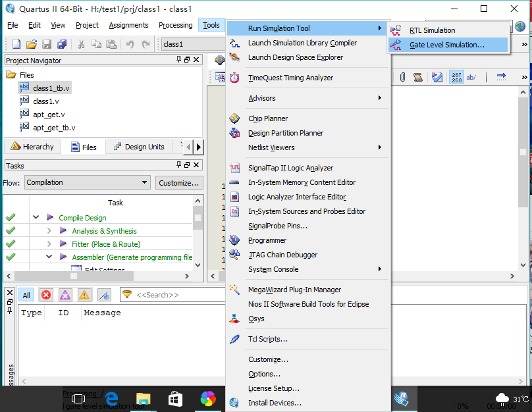Open the Advisors submenu
The height and width of the screenshot is (412, 532).
tap(308, 98)
